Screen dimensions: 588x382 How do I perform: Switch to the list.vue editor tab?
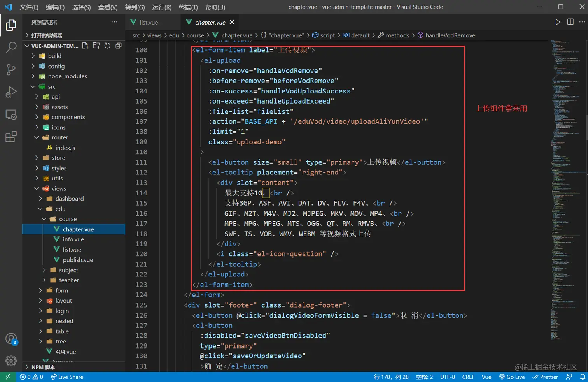(153, 22)
